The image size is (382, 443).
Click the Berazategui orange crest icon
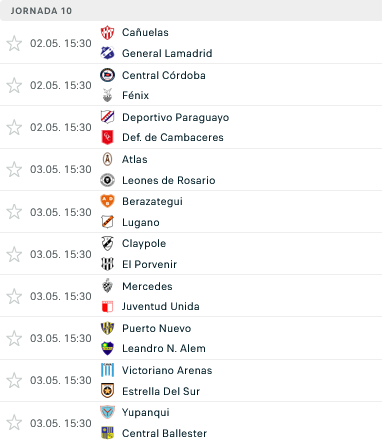point(107,201)
